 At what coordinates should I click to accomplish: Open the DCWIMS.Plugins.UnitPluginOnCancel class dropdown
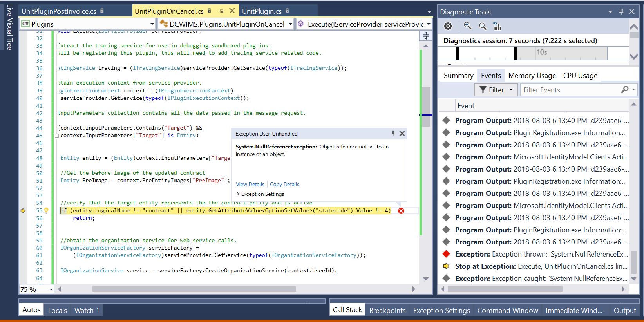pyautogui.click(x=290, y=24)
